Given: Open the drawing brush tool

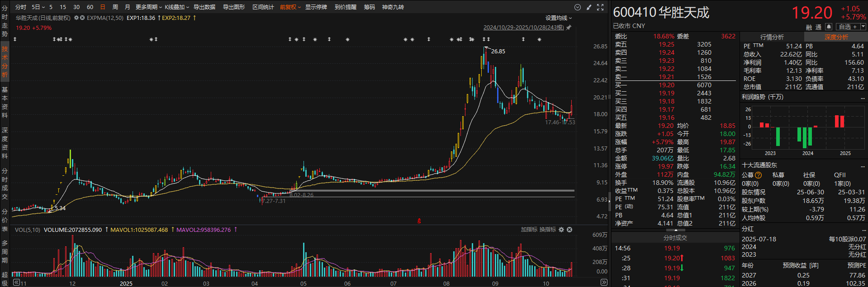Looking at the screenshot, I should click(x=588, y=7).
